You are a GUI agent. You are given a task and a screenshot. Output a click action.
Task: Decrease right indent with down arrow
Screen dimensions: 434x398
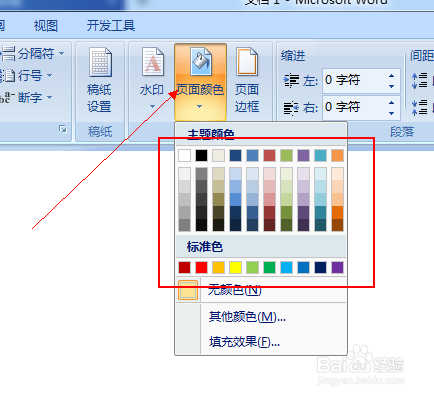tap(392, 113)
